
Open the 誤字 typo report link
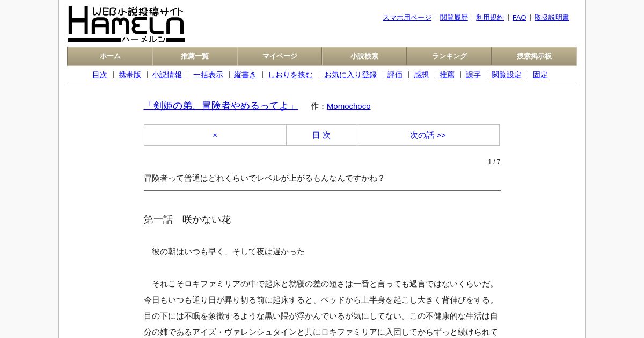pos(473,75)
